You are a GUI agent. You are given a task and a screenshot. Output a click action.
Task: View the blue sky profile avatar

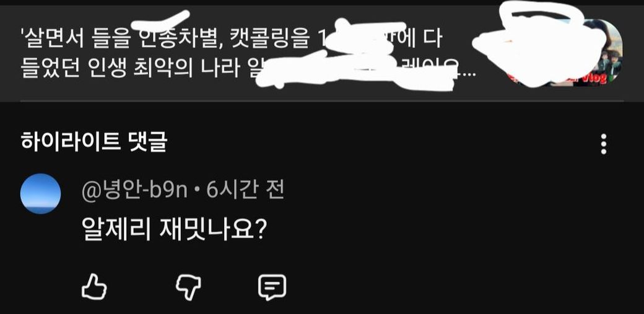click(41, 194)
